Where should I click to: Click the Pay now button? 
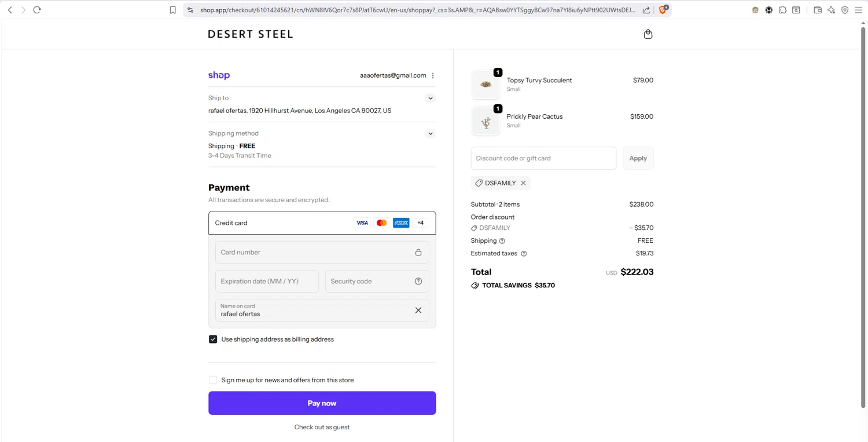click(322, 403)
